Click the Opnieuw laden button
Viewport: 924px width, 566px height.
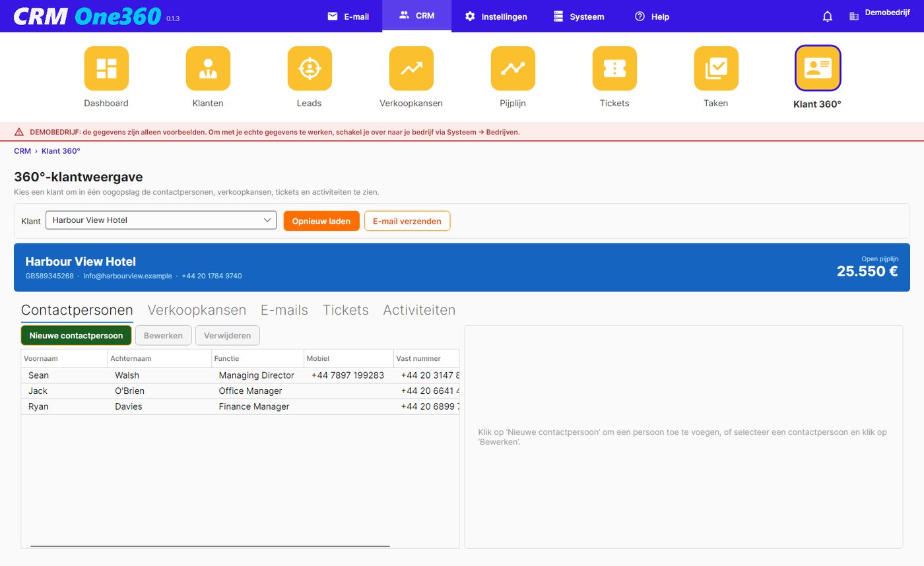321,221
